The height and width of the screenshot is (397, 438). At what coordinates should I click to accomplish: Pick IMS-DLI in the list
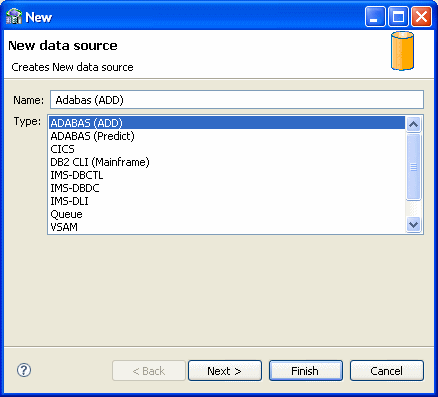[227, 201]
